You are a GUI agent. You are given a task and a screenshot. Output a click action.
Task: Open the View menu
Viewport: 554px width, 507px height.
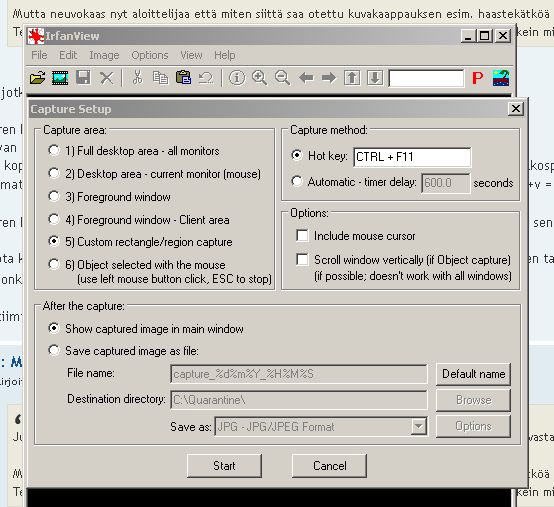pyautogui.click(x=191, y=55)
